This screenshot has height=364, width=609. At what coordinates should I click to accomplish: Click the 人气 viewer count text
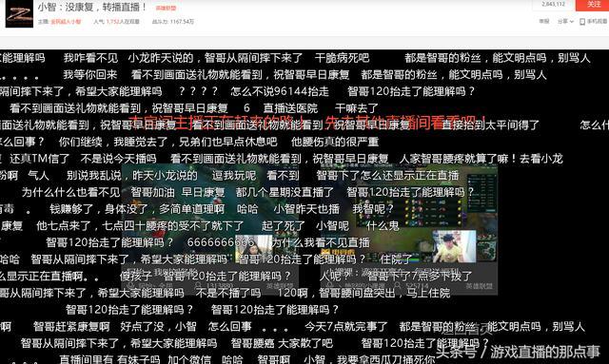point(116,22)
